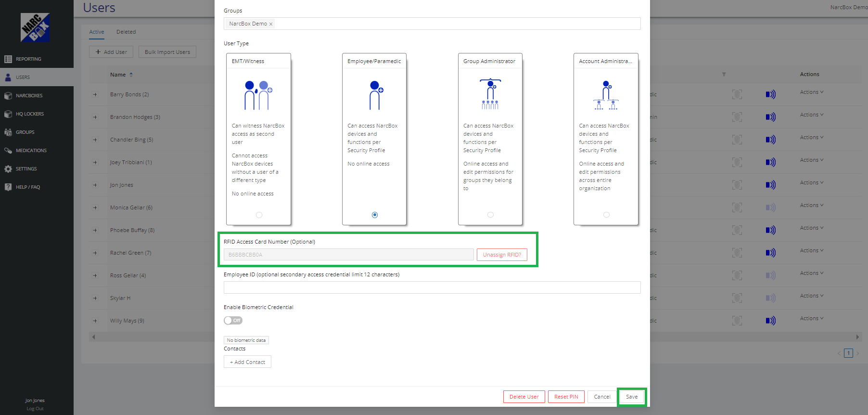Switch to the Deleted users tab
The height and width of the screenshot is (415, 868).
[126, 32]
